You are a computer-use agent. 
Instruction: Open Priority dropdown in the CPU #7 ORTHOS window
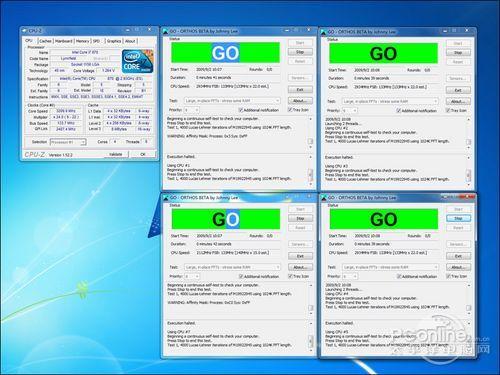[192, 276]
